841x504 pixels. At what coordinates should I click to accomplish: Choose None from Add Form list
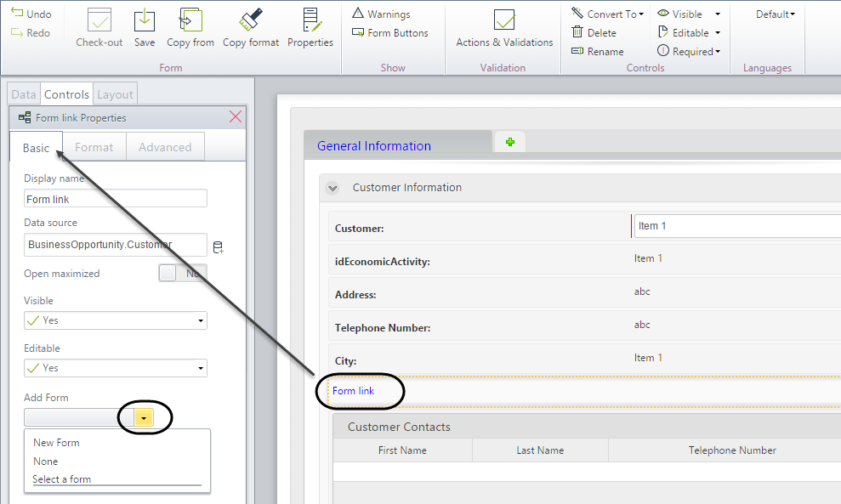tap(46, 462)
